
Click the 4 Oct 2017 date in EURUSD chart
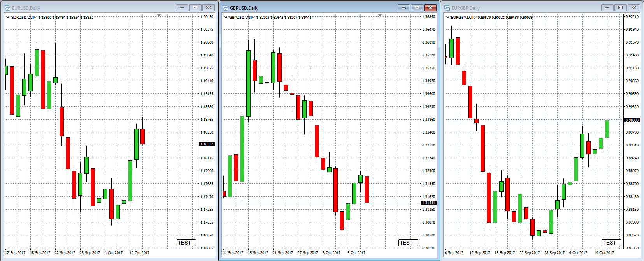point(114,253)
